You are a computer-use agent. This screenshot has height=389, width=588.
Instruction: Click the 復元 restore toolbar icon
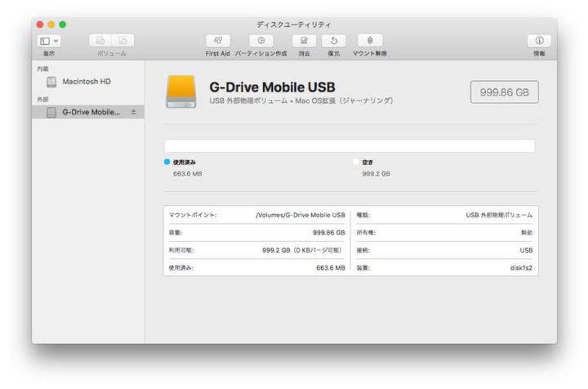point(334,40)
